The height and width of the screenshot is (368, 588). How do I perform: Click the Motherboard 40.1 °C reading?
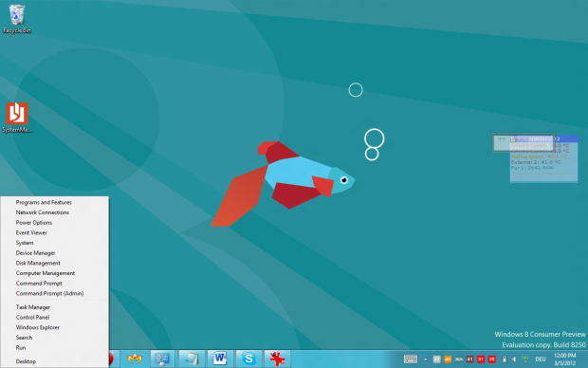[x=539, y=156]
